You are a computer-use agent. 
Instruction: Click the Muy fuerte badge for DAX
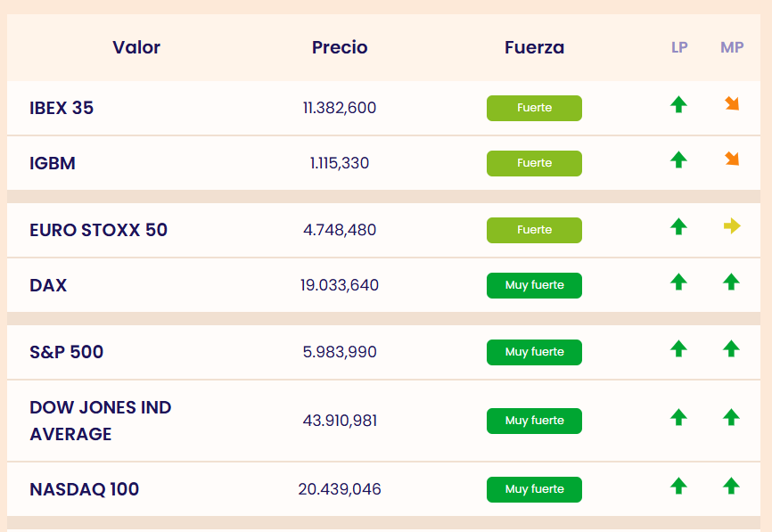tap(534, 285)
